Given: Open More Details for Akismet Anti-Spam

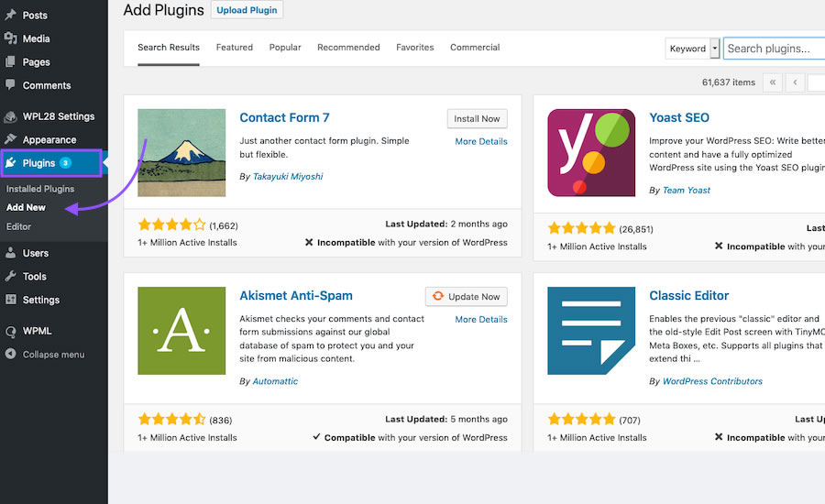Looking at the screenshot, I should [481, 319].
